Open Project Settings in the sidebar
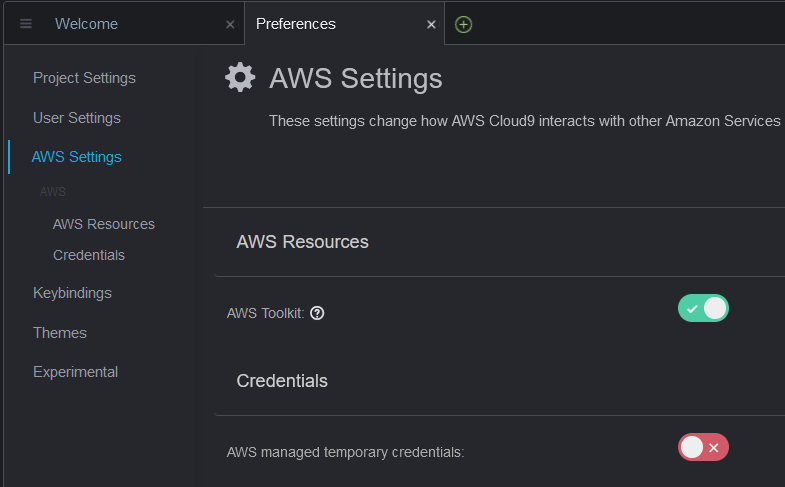Image resolution: width=785 pixels, height=487 pixels. click(84, 78)
